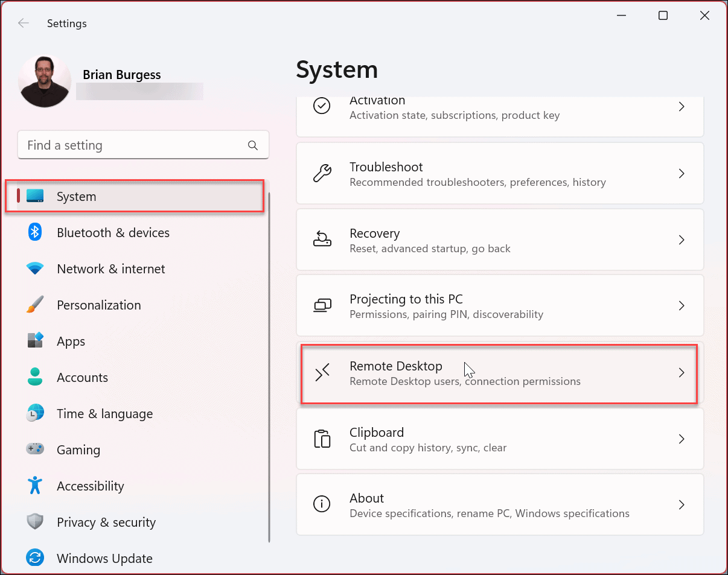Click the settings search magnifier icon
The width and height of the screenshot is (728, 575).
(x=253, y=145)
